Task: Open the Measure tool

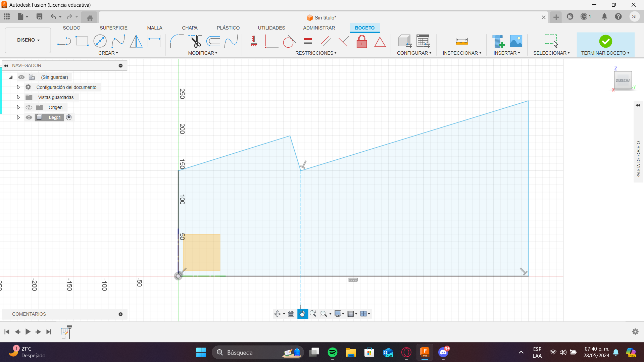Action: pyautogui.click(x=462, y=41)
